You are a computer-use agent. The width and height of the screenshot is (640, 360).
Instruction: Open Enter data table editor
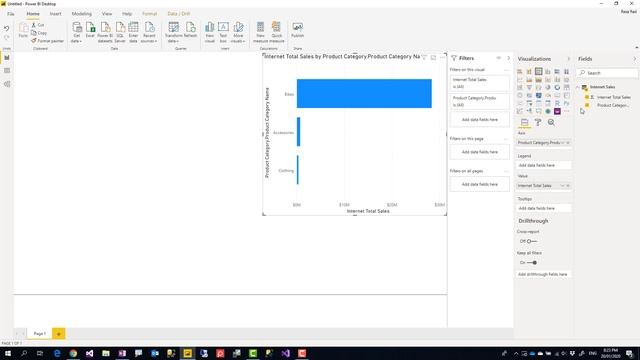(x=133, y=32)
